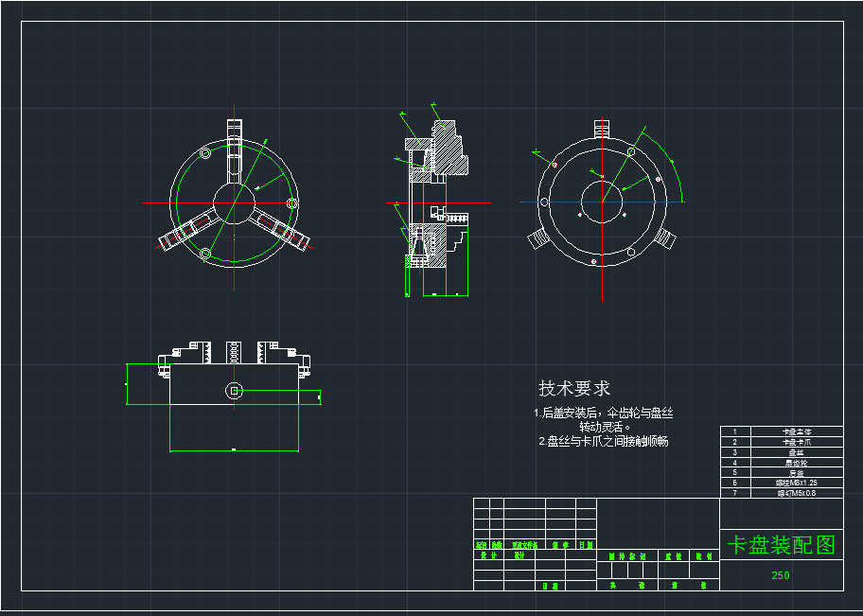
Task: Select the hatched jaw in the section view
Action: click(x=449, y=147)
